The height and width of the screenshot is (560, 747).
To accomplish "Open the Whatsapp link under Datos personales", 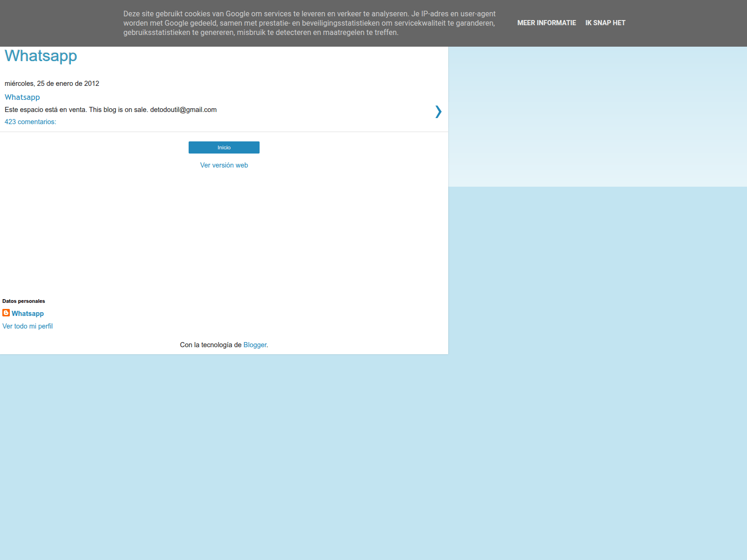I will click(28, 313).
